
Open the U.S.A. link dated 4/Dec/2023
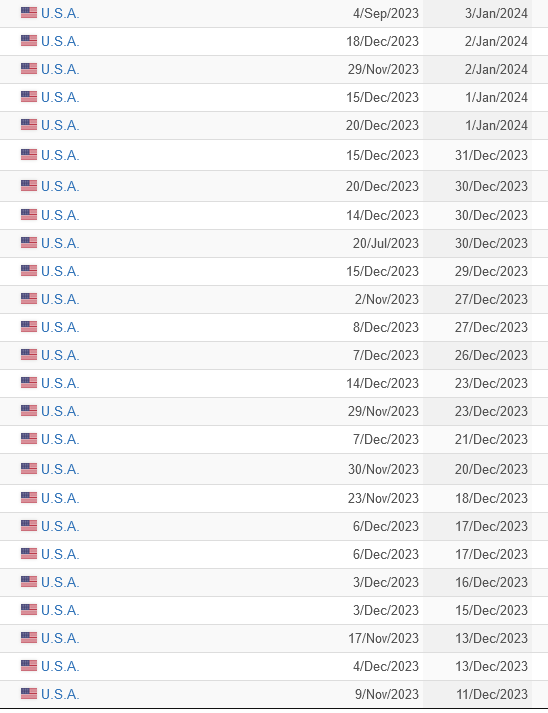pos(60,666)
